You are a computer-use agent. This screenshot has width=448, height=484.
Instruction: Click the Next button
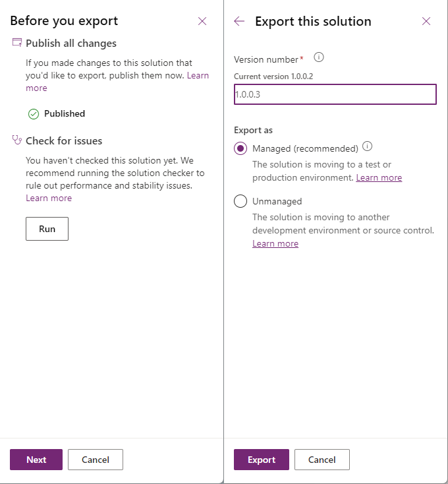[36, 460]
